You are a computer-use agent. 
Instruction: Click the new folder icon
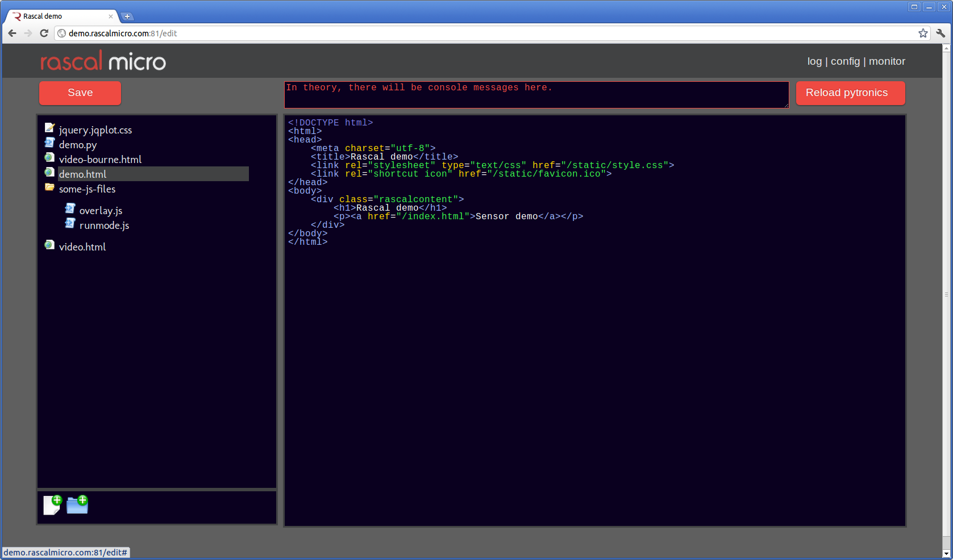(77, 504)
